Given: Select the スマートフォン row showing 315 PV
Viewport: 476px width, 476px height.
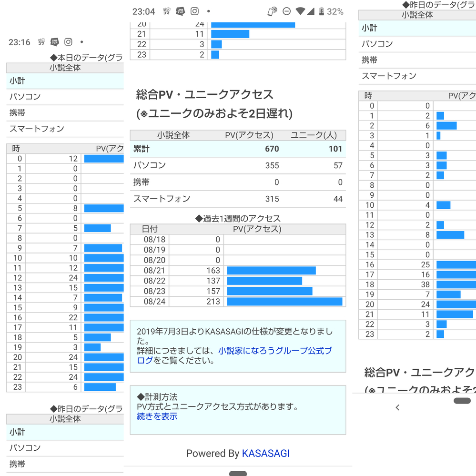Looking at the screenshot, I should pyautogui.click(x=238, y=199).
